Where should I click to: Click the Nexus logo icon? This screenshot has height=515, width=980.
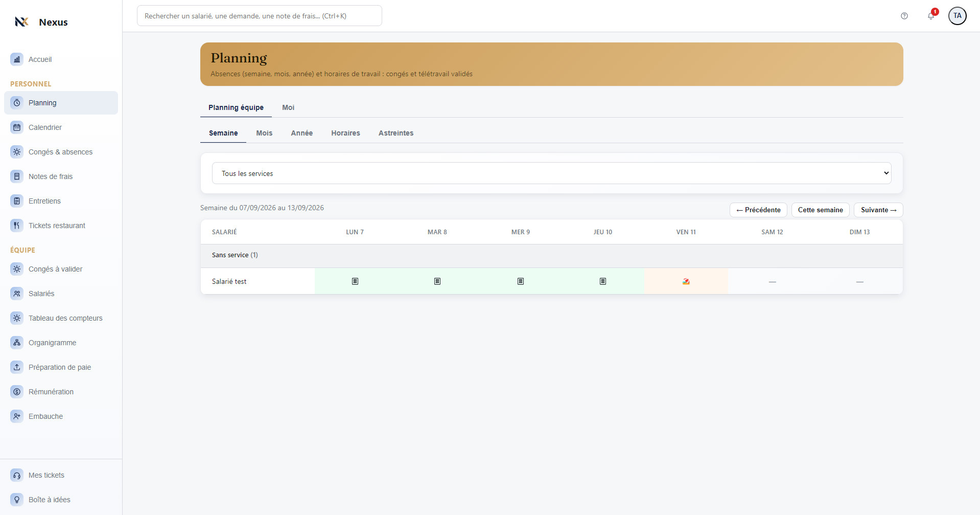pyautogui.click(x=21, y=21)
